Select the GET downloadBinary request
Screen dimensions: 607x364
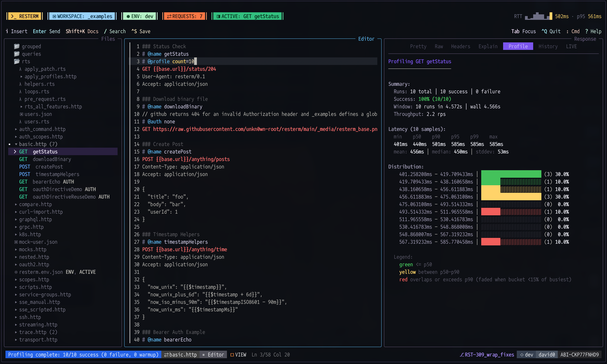coord(45,159)
